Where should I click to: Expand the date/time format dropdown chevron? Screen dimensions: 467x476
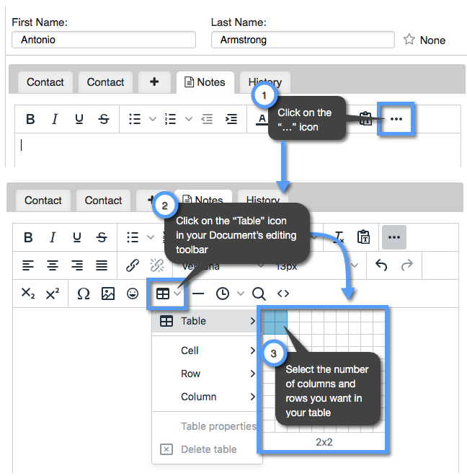[240, 294]
